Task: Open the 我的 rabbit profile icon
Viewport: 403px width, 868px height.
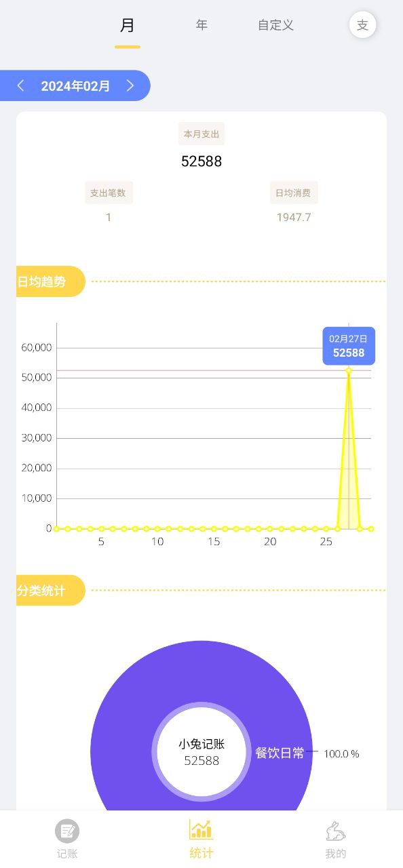Action: (x=335, y=831)
